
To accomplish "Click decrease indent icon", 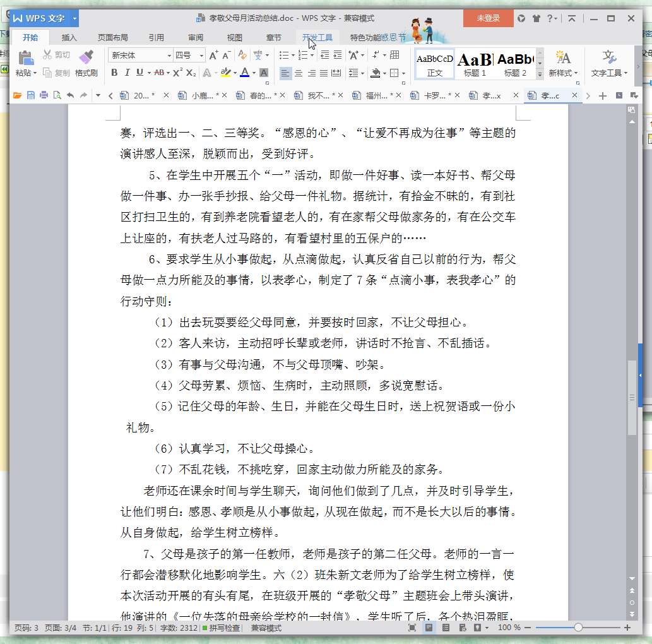I will [x=325, y=55].
